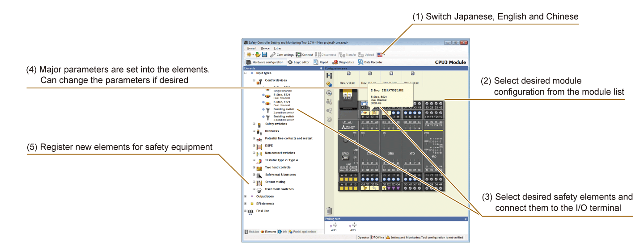Click the open project folder icon
Image resolution: width=644 pixels, height=250 pixels.
(x=258, y=54)
